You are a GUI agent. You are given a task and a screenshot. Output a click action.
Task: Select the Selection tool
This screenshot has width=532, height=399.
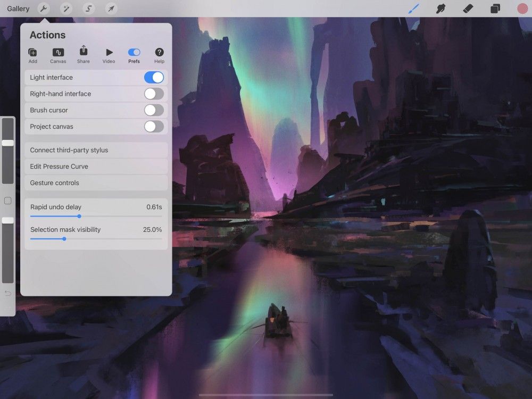(x=89, y=9)
